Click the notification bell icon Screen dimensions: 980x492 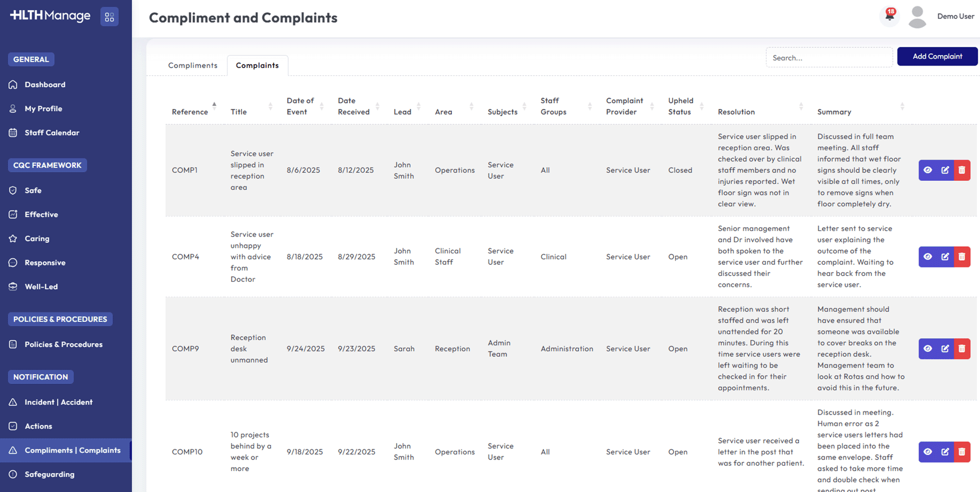coord(890,15)
